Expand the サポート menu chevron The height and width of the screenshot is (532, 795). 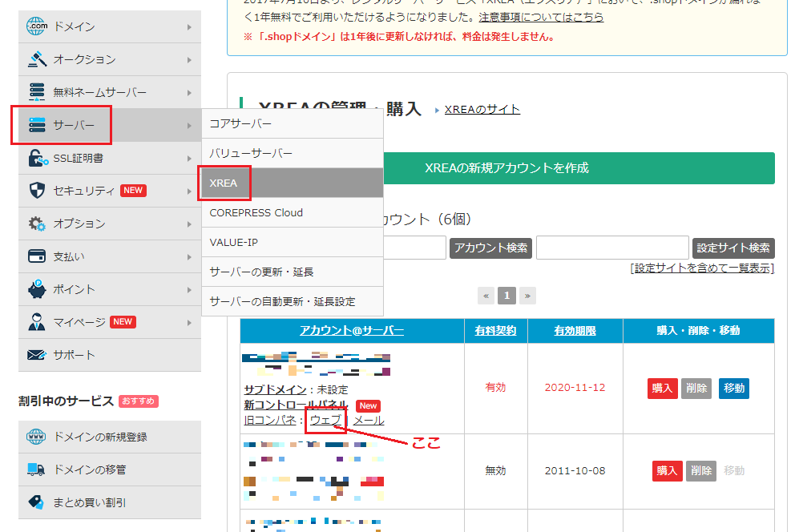point(188,355)
